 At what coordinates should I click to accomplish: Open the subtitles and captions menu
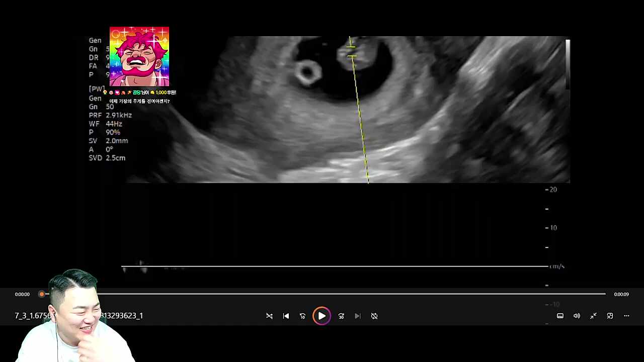560,316
